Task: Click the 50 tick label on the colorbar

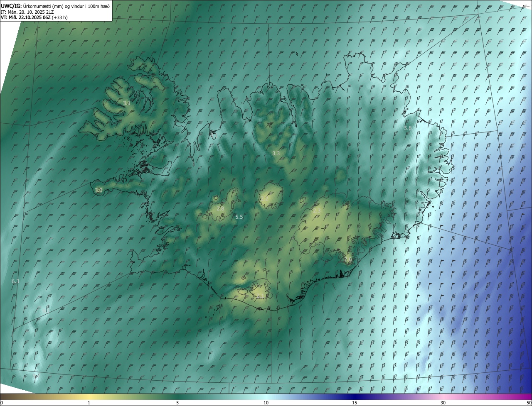Action: click(529, 403)
